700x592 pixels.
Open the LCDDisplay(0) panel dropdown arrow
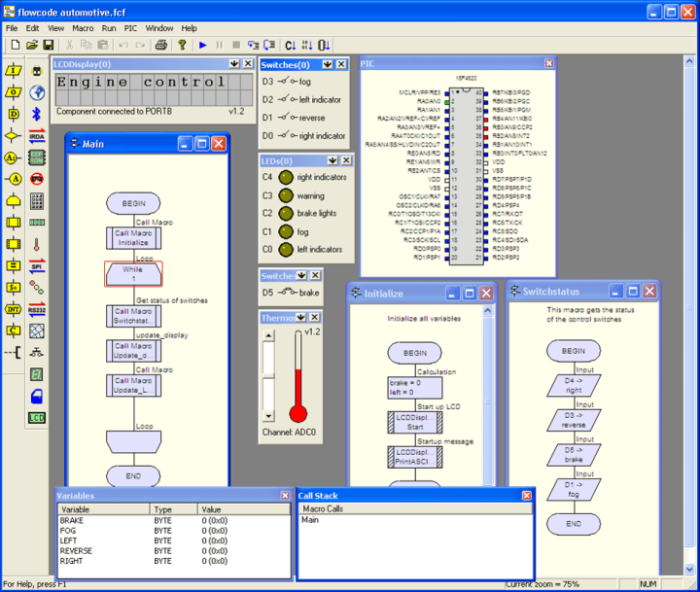(x=234, y=64)
